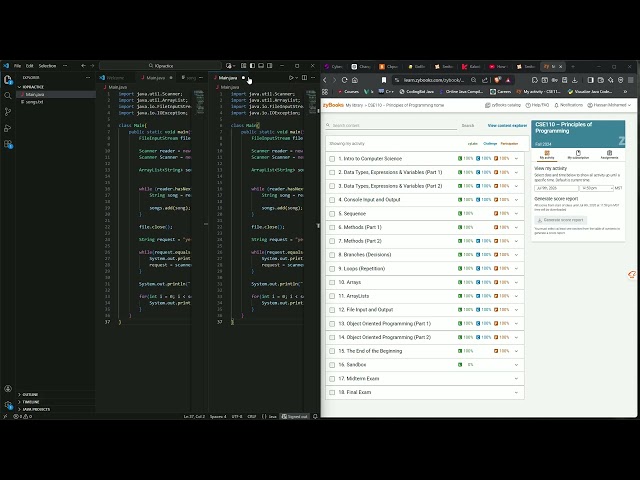Image resolution: width=640 pixels, height=480 pixels.
Task: Expand chapter 9. Loops (Repetition) chevron
Action: [x=516, y=269]
